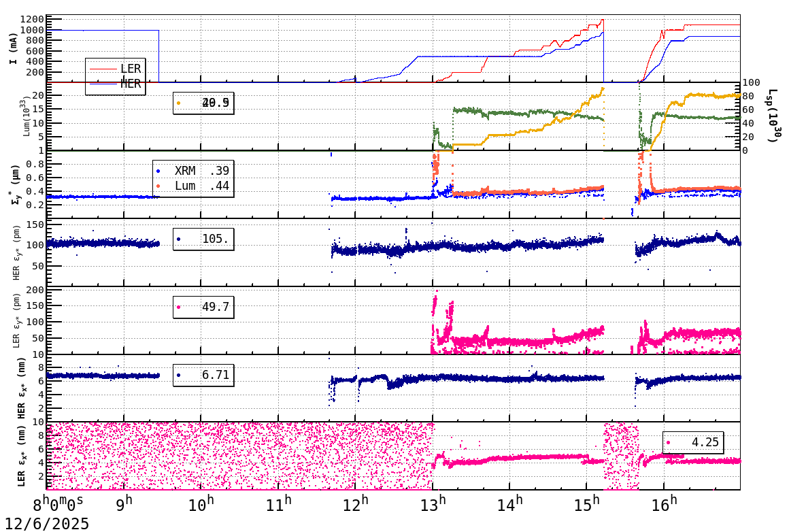
Task: Select the navy marker beside value 105.
Action: (x=179, y=239)
